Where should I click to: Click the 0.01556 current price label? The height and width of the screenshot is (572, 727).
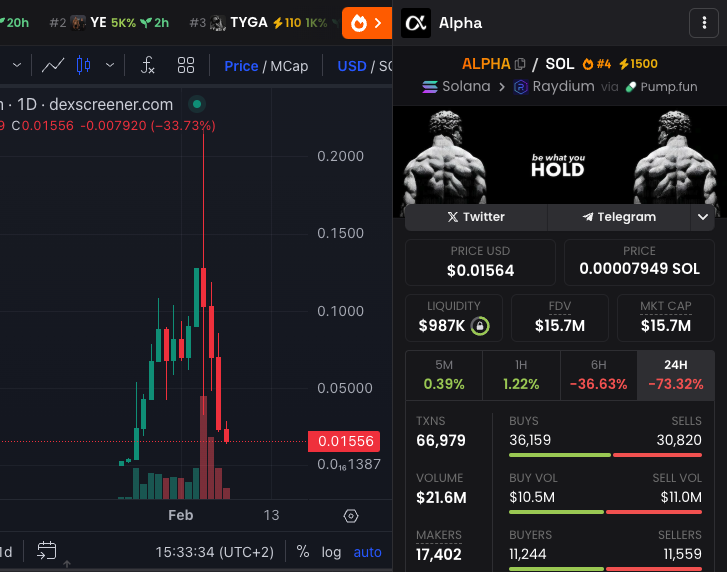point(344,441)
